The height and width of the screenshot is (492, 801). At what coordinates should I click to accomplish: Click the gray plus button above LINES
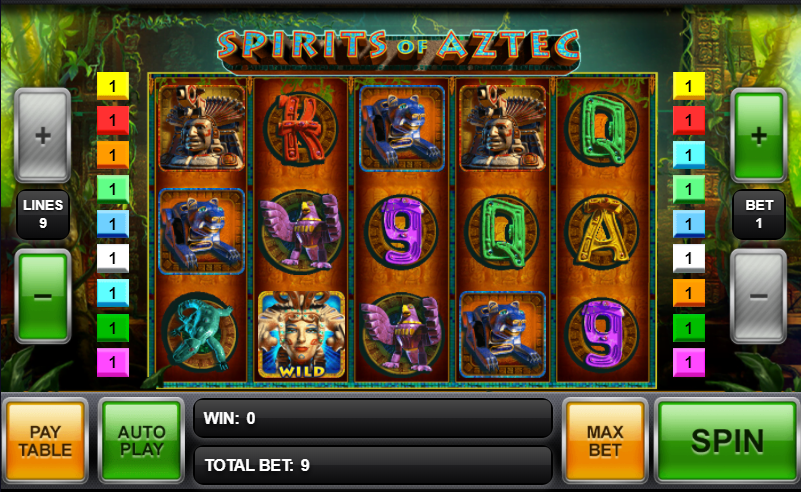click(43, 135)
